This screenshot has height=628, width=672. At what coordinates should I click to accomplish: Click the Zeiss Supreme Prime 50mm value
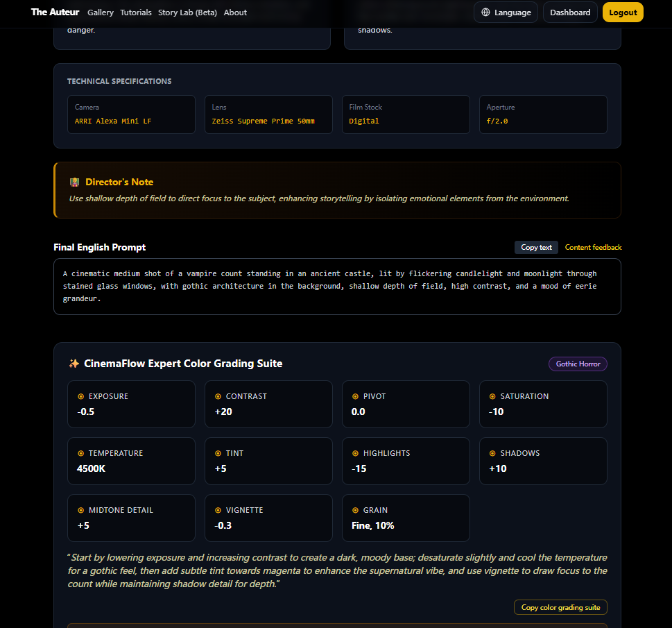coord(263,121)
